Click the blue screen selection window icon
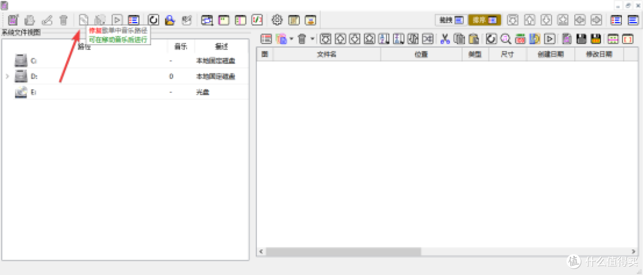The width and height of the screenshot is (644, 275). tap(207, 19)
